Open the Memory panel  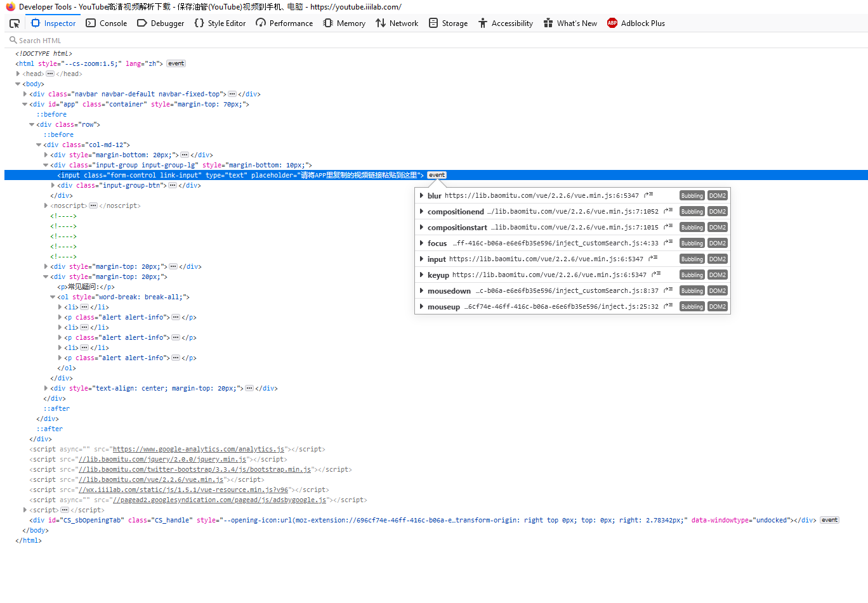tap(343, 23)
